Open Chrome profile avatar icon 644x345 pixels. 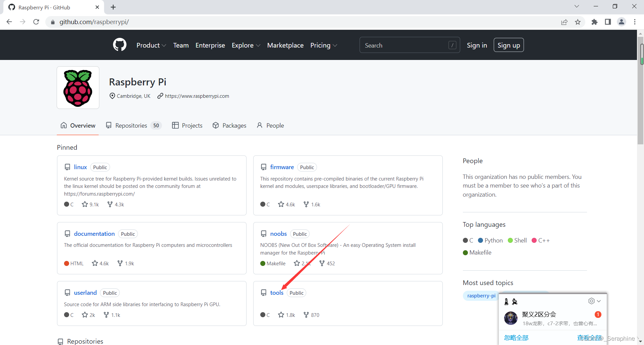(622, 22)
